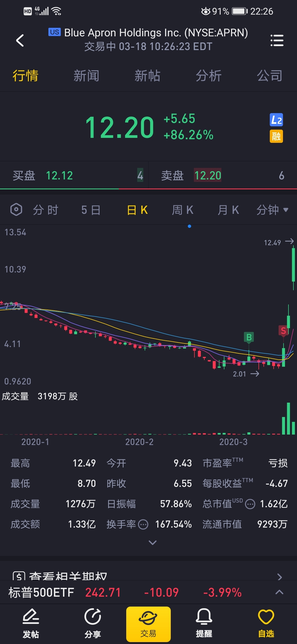Tap the 12.49 high label on chart

coord(273,242)
